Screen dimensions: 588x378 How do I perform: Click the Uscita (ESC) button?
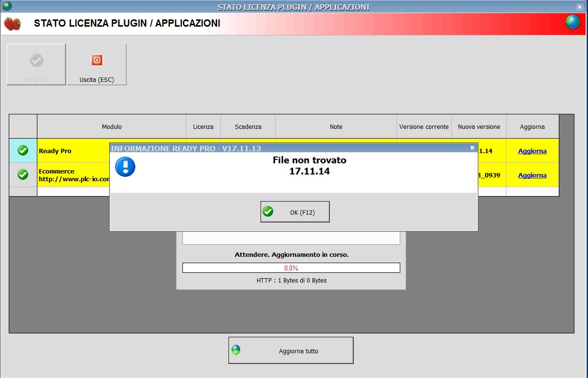(x=97, y=64)
